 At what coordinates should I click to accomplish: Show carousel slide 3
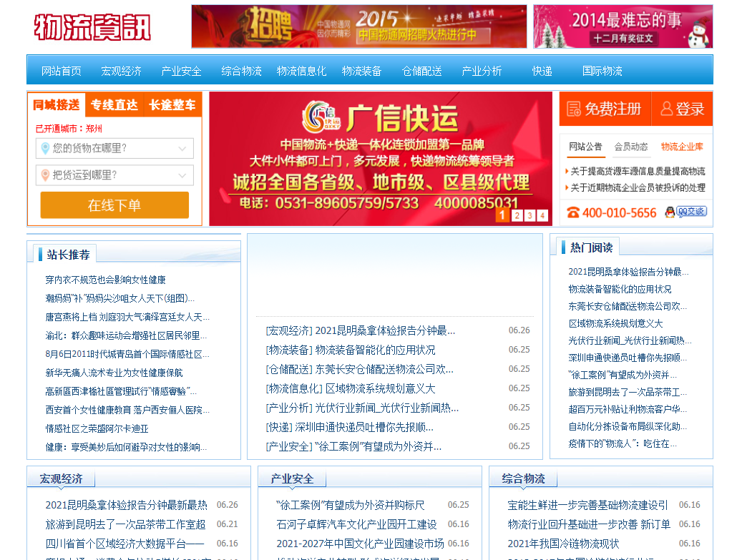529,216
